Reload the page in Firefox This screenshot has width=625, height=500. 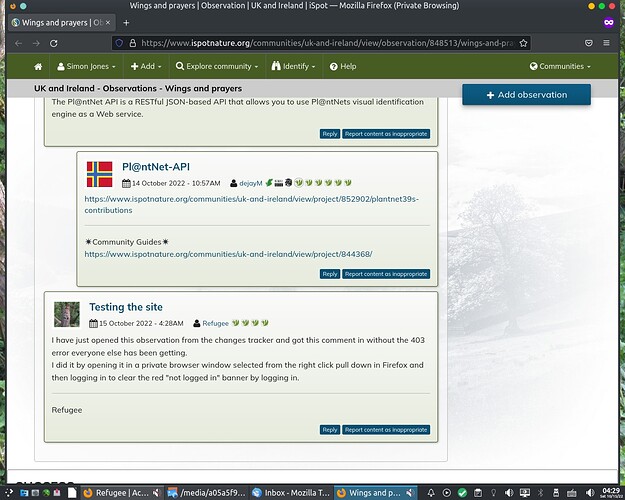54,43
